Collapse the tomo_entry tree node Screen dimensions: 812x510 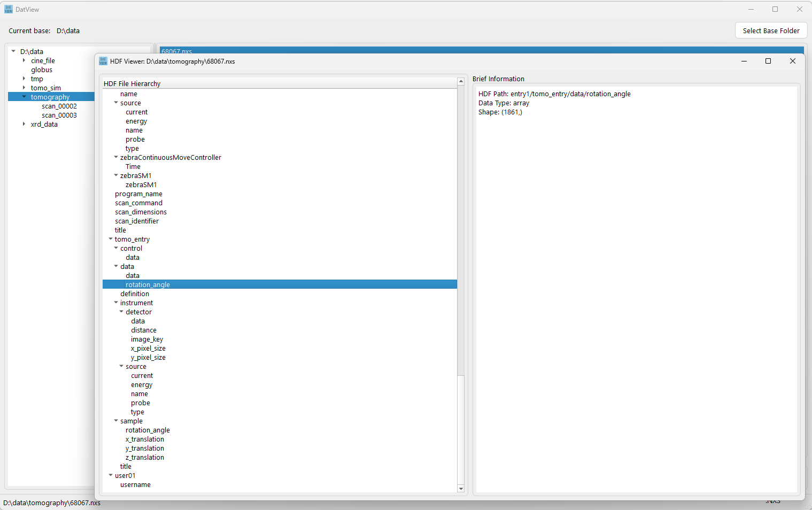pos(111,239)
